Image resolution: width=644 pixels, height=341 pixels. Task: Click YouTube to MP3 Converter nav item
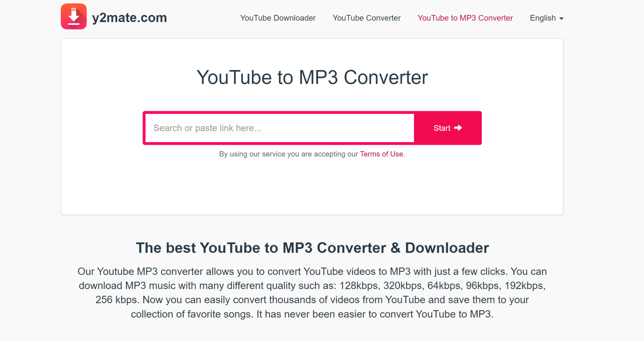(x=465, y=18)
